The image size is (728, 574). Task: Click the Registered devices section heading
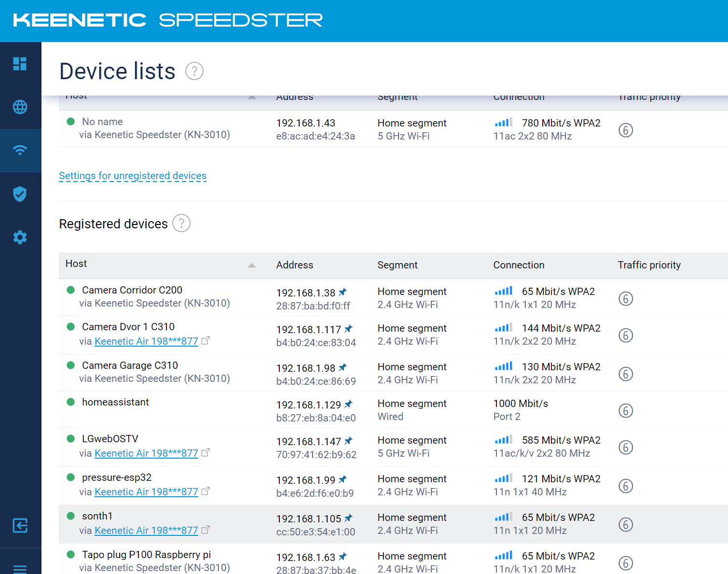(113, 224)
